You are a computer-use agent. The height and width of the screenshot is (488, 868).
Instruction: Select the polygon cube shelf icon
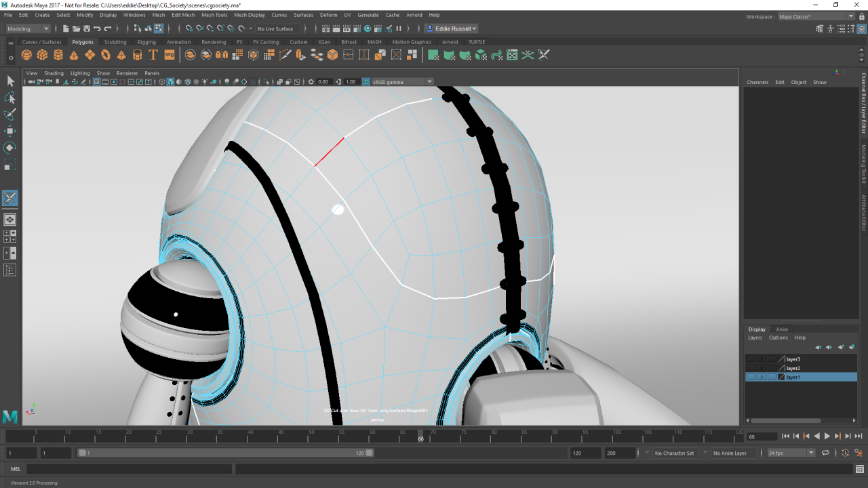pos(42,55)
